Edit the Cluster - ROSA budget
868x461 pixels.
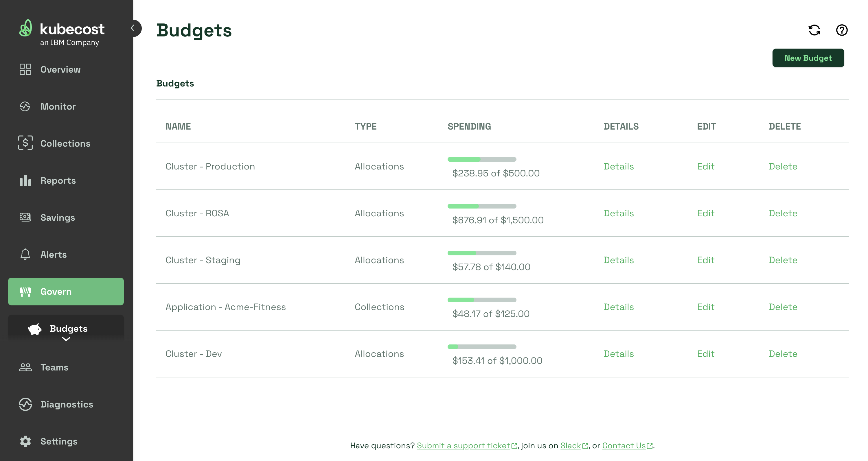[705, 213]
